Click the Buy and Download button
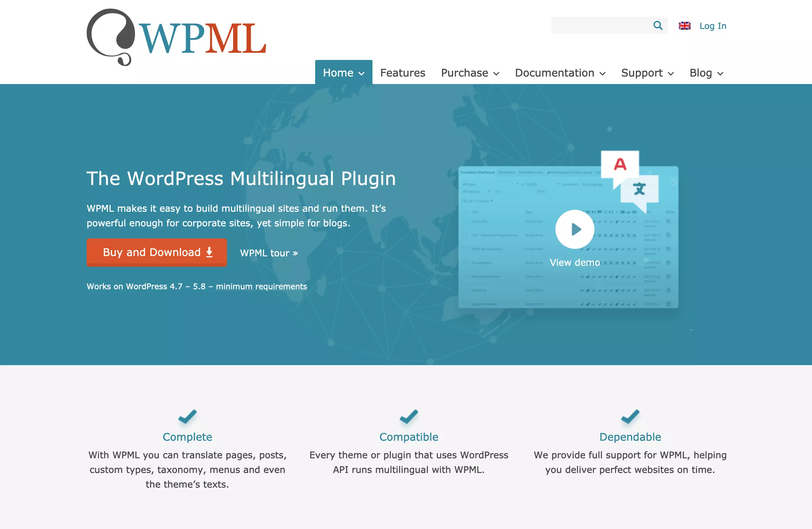Viewport: 812px width, 529px height. coord(157,253)
